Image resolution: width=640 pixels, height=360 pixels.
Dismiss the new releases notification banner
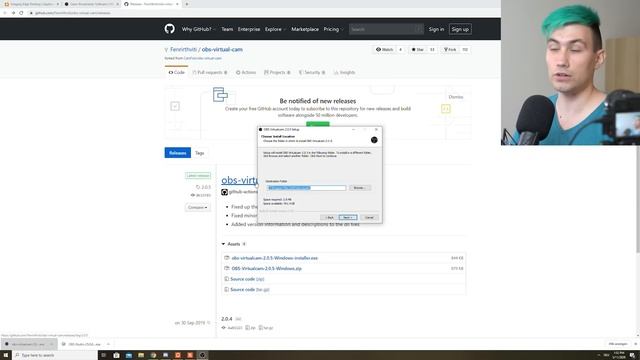(456, 97)
